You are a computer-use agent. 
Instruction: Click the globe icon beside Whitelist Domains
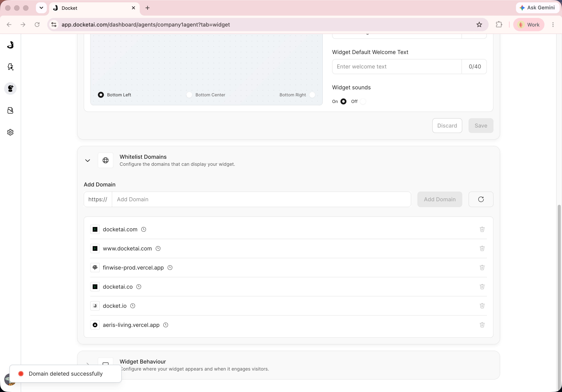coord(106,160)
